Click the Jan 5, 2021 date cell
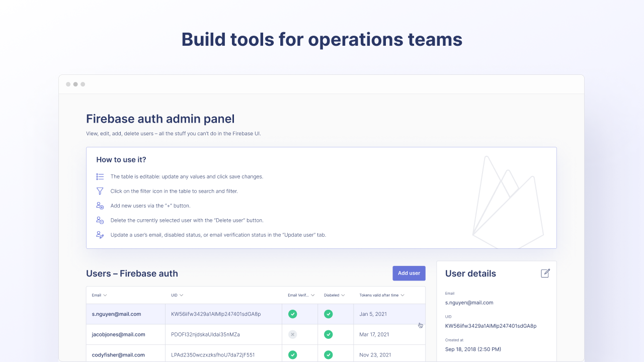Viewport: 644px width, 362px height. pos(389,314)
